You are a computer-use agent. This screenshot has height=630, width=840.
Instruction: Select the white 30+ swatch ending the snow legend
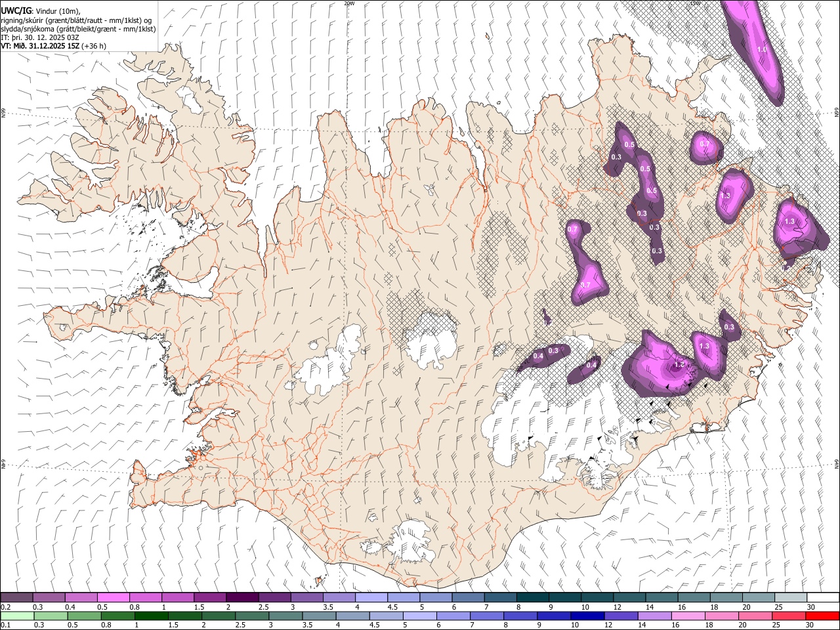(x=823, y=597)
